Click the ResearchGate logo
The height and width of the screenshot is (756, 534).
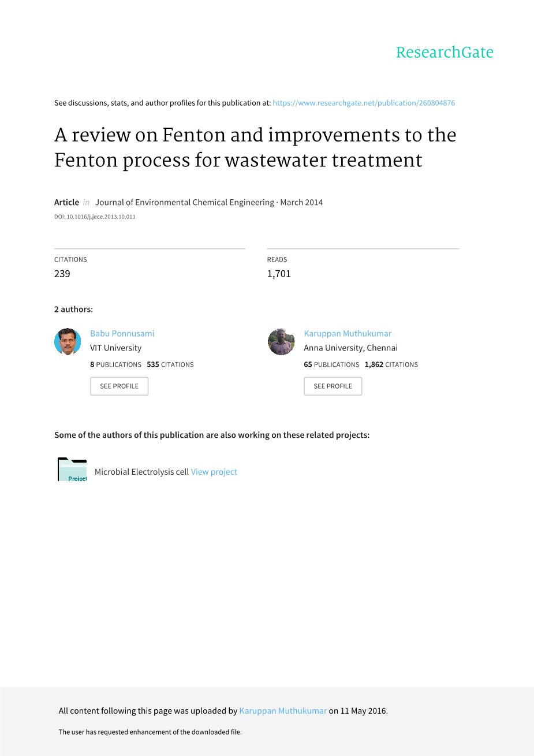pos(445,53)
